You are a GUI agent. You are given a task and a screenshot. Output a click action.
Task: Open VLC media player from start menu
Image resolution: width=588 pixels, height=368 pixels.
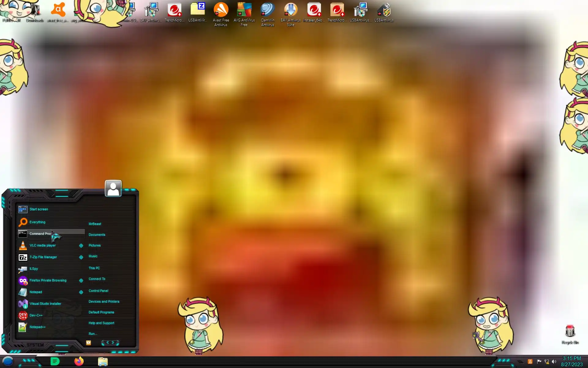coord(42,245)
